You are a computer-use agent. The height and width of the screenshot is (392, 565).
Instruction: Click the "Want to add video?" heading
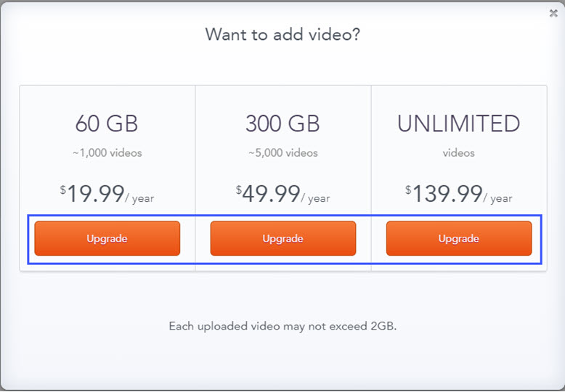[282, 34]
